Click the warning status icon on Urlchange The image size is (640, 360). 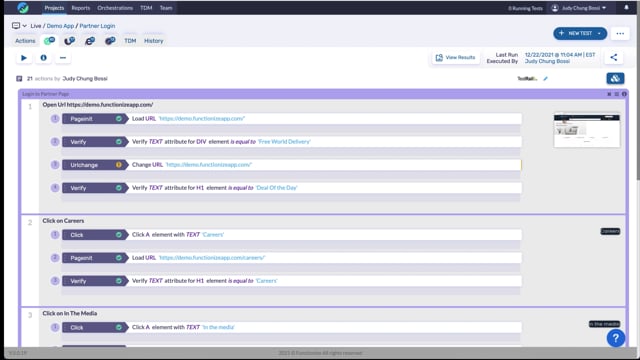tap(119, 165)
